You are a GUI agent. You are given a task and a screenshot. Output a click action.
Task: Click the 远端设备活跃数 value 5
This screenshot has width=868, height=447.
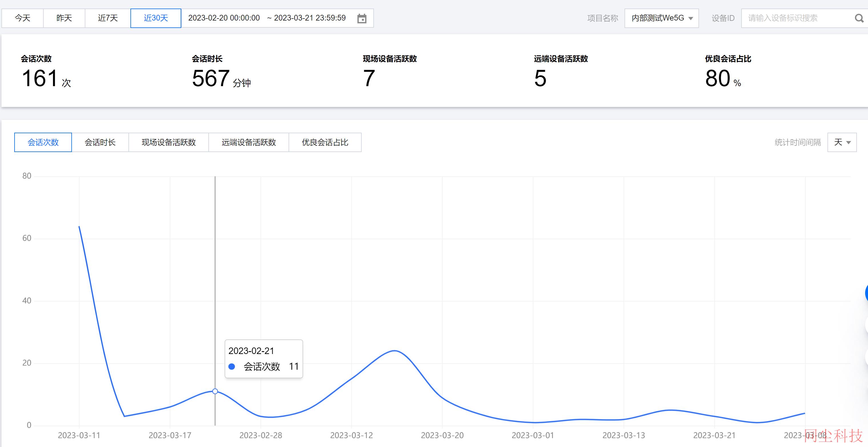tap(540, 78)
